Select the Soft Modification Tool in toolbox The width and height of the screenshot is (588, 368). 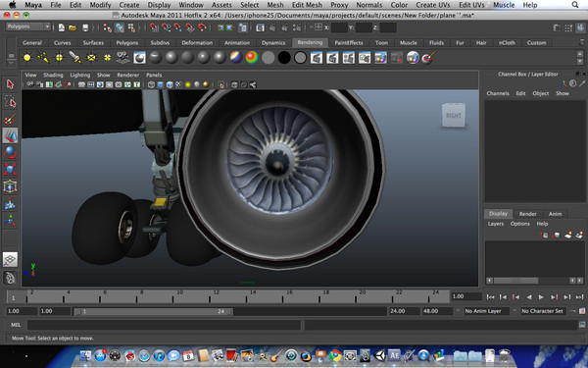pyautogui.click(x=10, y=203)
